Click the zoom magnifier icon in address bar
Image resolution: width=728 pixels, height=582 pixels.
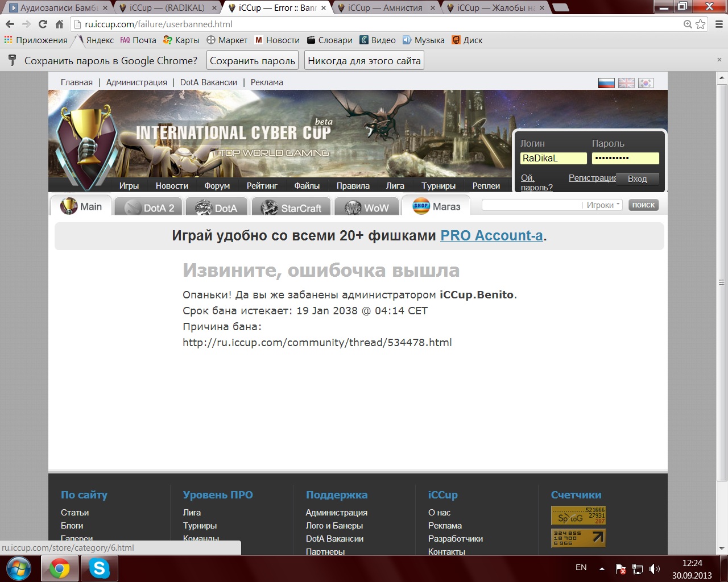click(688, 24)
